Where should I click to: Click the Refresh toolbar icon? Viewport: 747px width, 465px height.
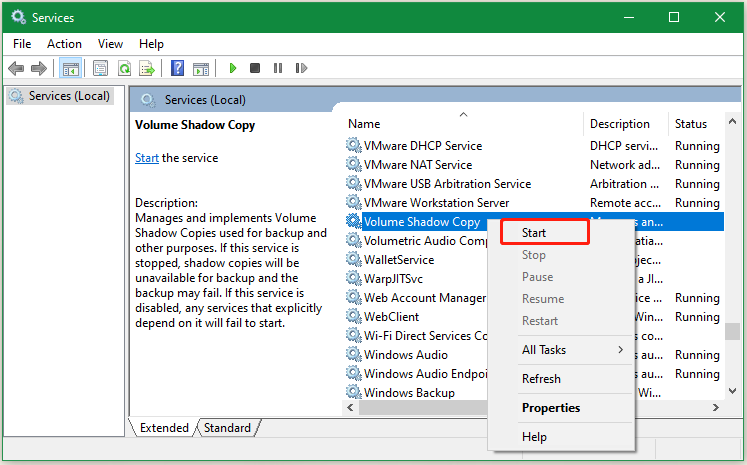(x=124, y=68)
